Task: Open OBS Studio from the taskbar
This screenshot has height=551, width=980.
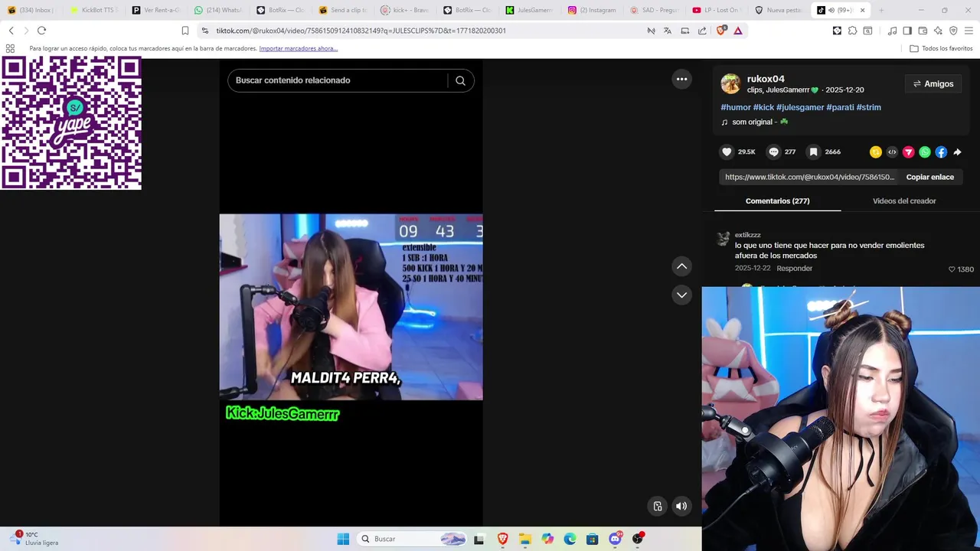Action: [x=637, y=539]
